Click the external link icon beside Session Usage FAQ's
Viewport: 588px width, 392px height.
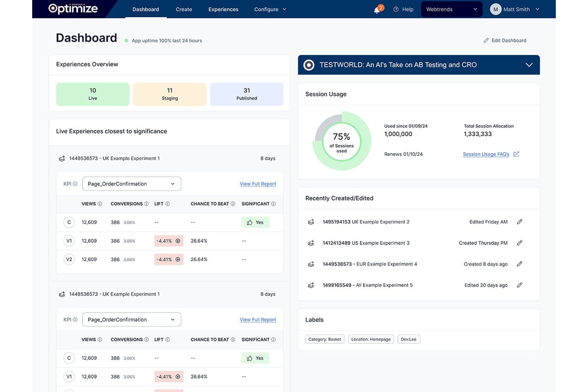(516, 154)
